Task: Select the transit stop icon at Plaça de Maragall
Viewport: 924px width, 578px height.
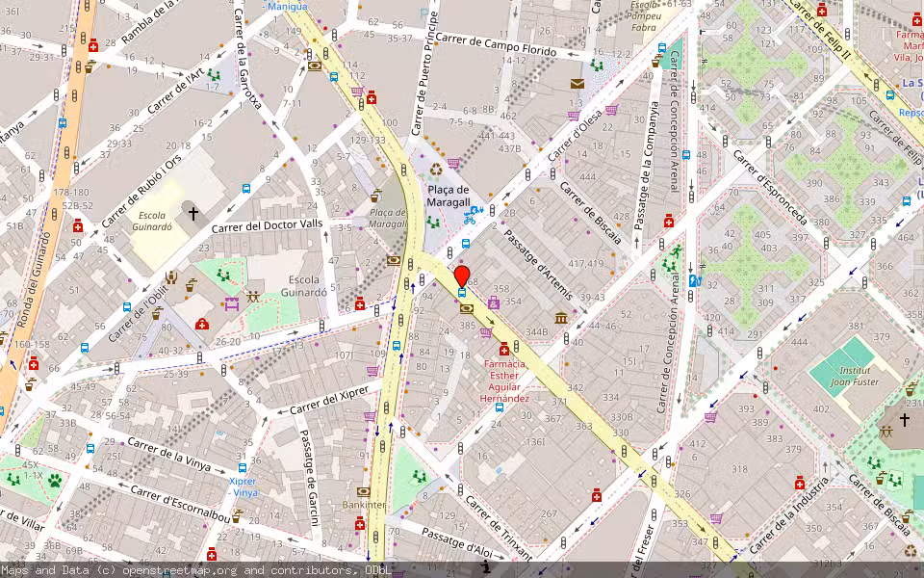Action: pos(466,244)
